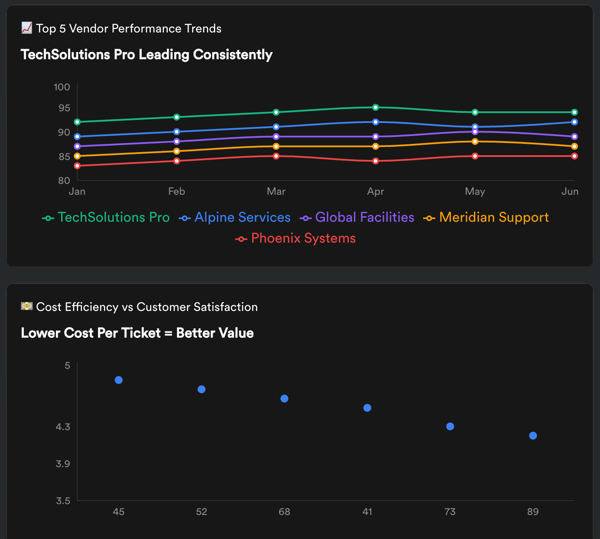Click the money icon beside Cost Efficiency title
Screen dimensions: 600x539
click(26, 307)
